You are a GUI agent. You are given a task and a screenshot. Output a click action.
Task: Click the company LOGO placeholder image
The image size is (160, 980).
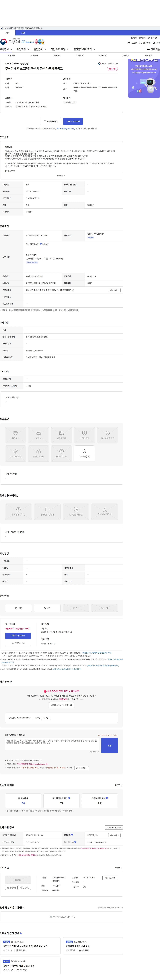click(18, 880)
